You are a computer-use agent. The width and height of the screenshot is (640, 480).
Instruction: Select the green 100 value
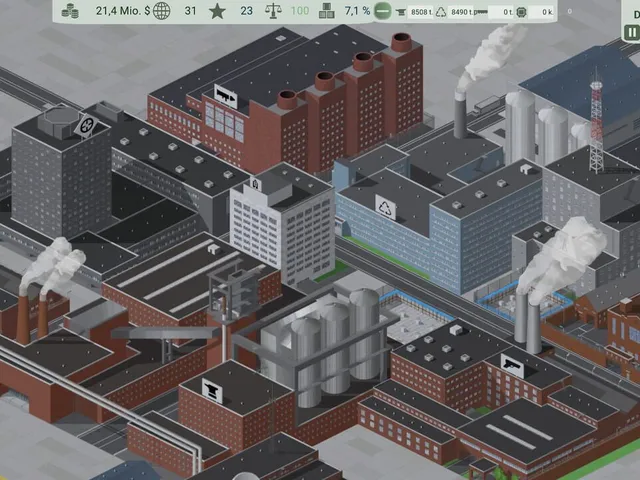[300, 11]
